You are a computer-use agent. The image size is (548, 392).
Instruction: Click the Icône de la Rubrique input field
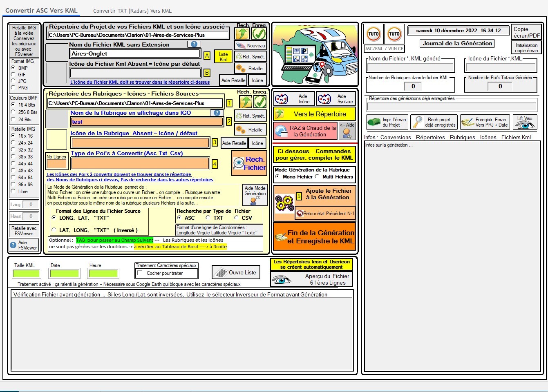coord(140,143)
